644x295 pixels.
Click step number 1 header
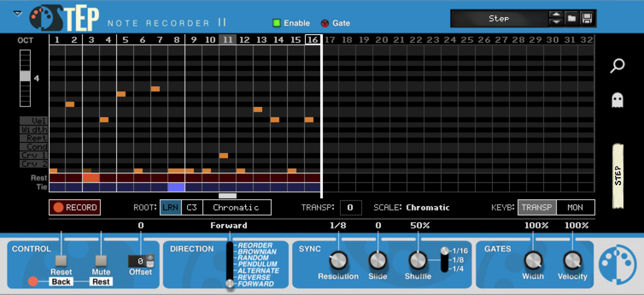(57, 40)
